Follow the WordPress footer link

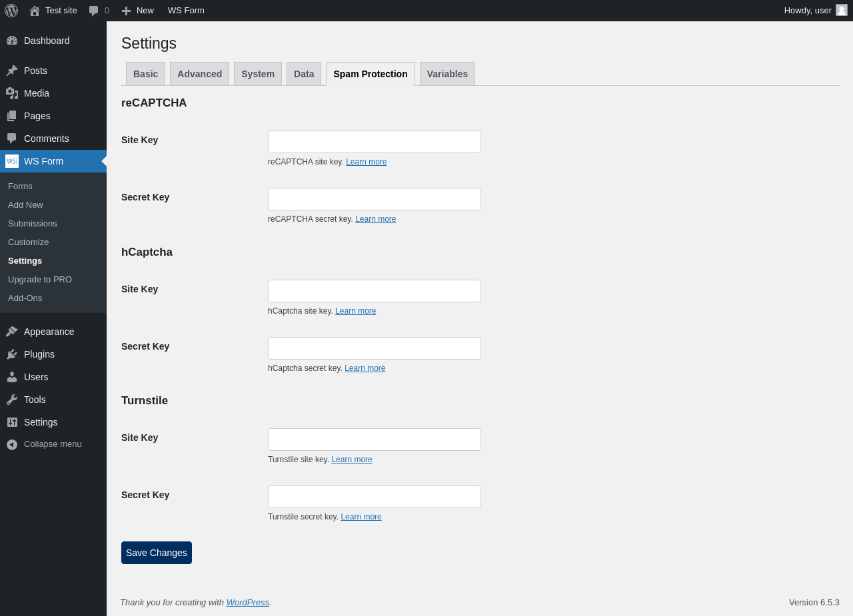click(x=247, y=603)
